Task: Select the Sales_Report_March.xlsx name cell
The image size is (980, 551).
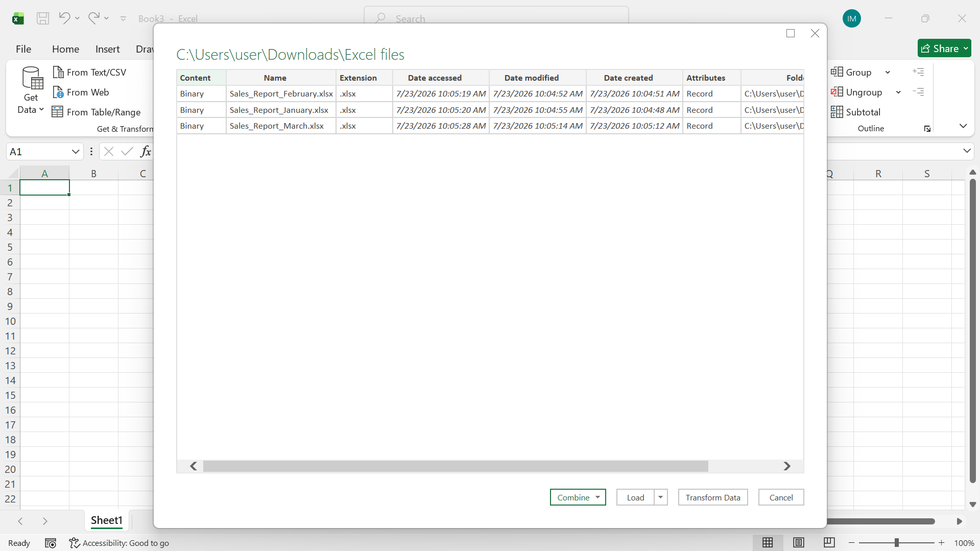Action: 281,126
